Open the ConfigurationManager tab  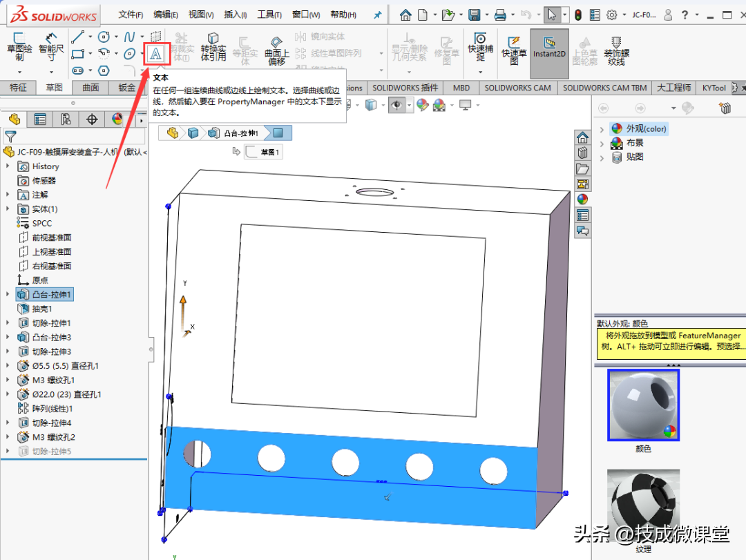click(x=66, y=119)
